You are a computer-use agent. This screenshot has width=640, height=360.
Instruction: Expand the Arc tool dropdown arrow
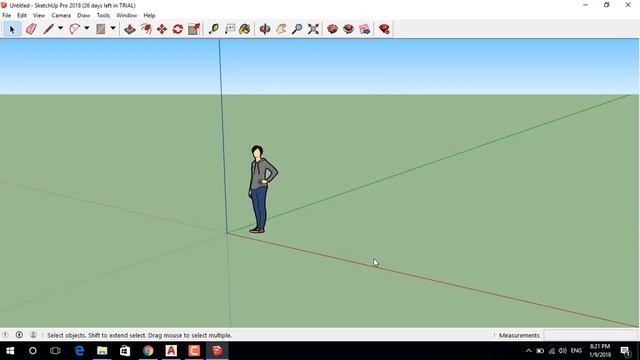tap(87, 29)
